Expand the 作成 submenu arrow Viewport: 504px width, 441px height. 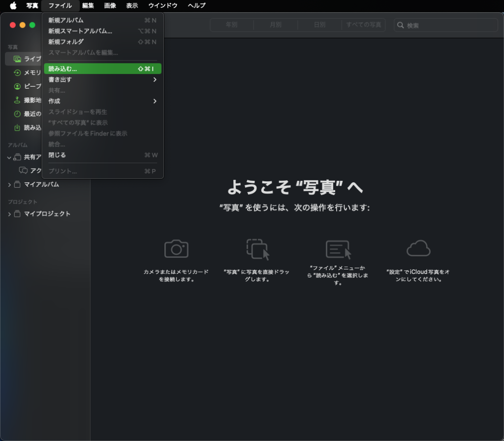coord(155,101)
